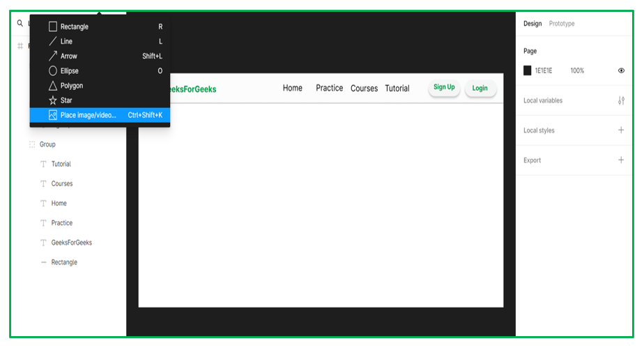Select the Ellipse tool icon
The width and height of the screenshot is (644, 348).
tap(52, 71)
